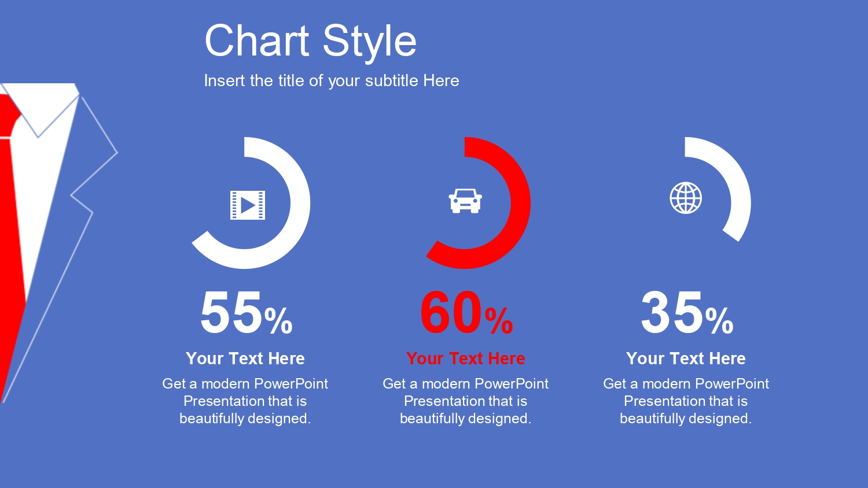
Task: Click the film video play icon
Action: pyautogui.click(x=248, y=205)
